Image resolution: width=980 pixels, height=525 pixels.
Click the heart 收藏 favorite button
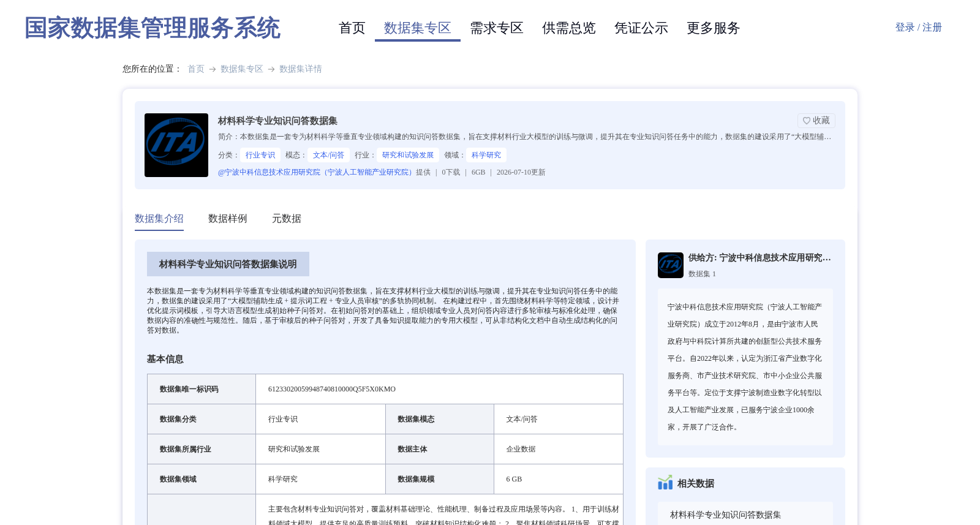click(816, 121)
